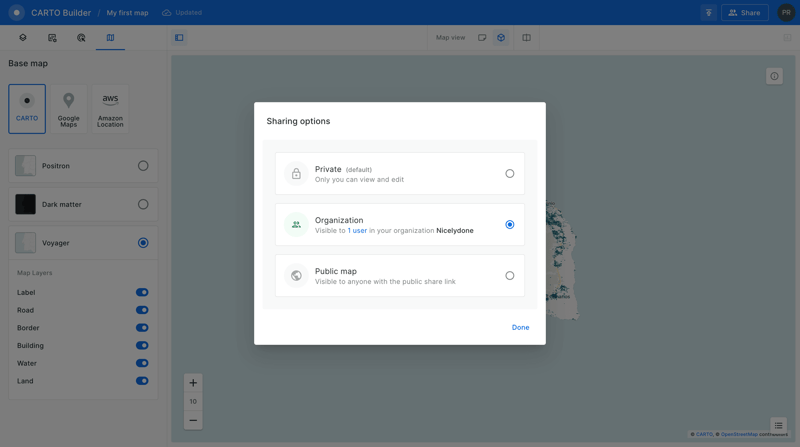Choose the Voyager basemap radio button
800x447 pixels.
pos(143,243)
